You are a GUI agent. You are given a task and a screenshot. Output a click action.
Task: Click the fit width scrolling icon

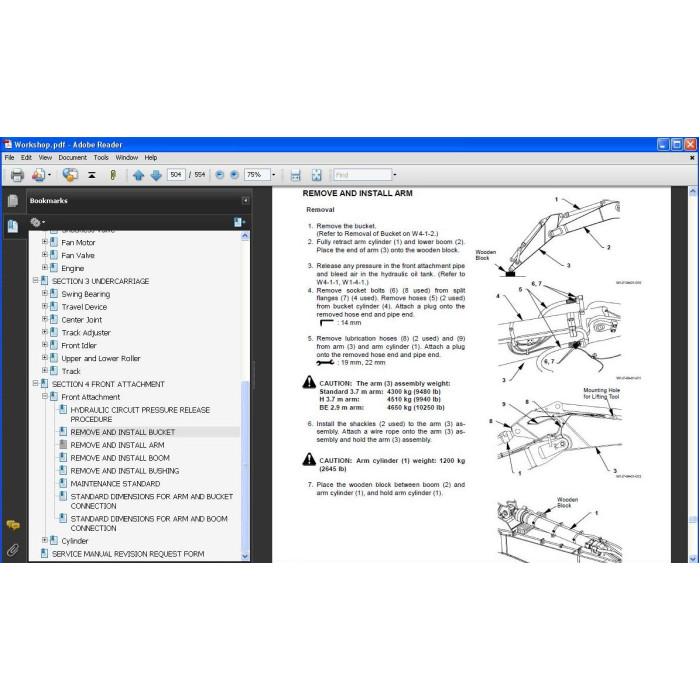(295, 175)
